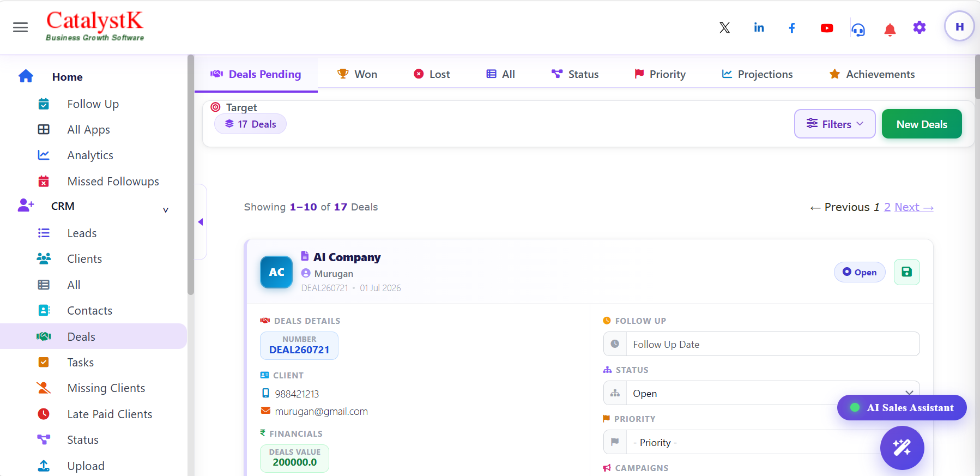Open the X (Twitter) social icon

click(724, 28)
